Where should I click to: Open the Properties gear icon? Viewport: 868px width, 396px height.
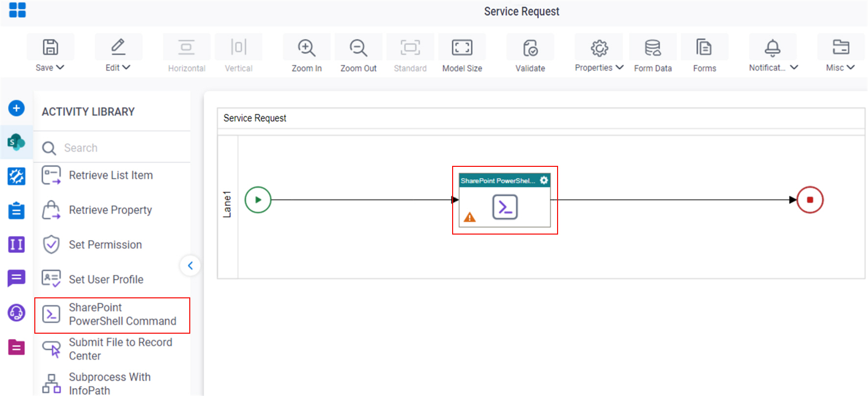[599, 48]
